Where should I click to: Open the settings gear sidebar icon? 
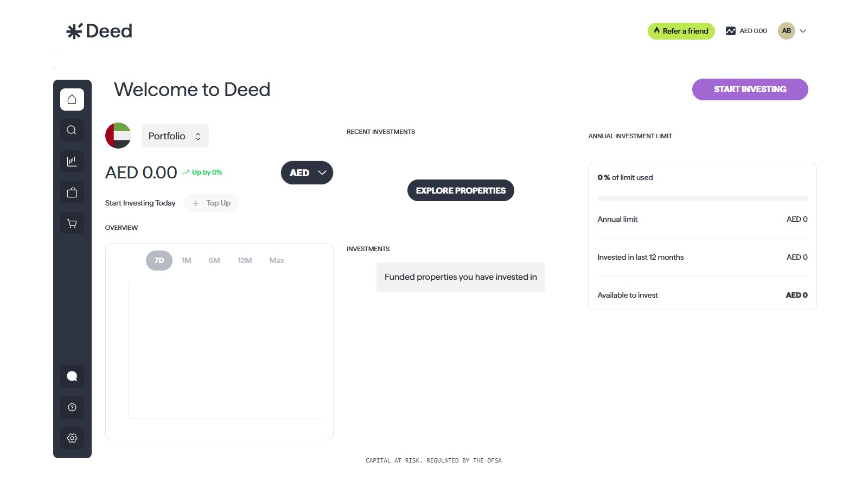click(72, 438)
